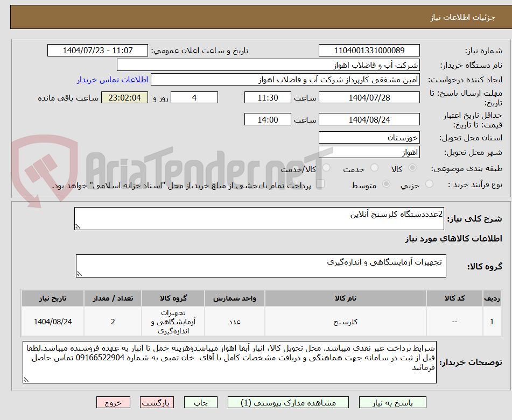
Task: Click the شماره نیاز number field
Action: click(369, 50)
